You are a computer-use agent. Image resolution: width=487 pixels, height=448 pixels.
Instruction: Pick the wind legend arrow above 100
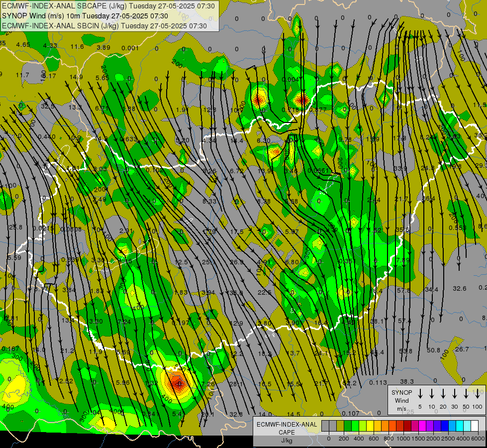478,394
